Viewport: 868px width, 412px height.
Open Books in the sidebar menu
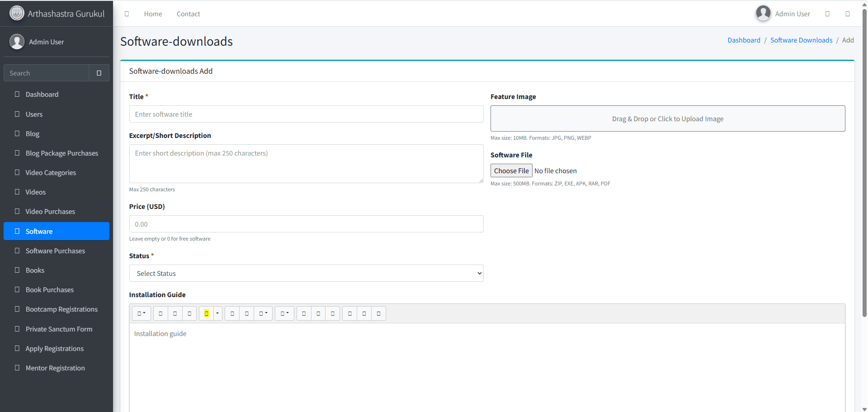click(57, 270)
